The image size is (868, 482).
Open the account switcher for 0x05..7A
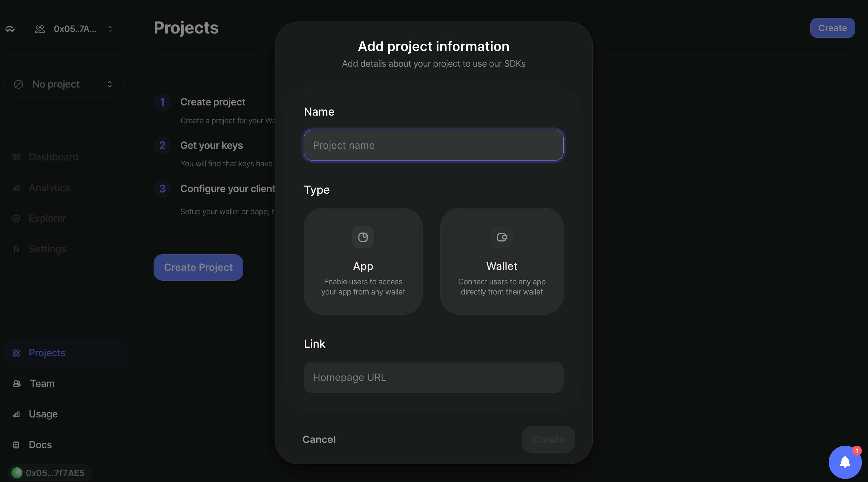[110, 29]
